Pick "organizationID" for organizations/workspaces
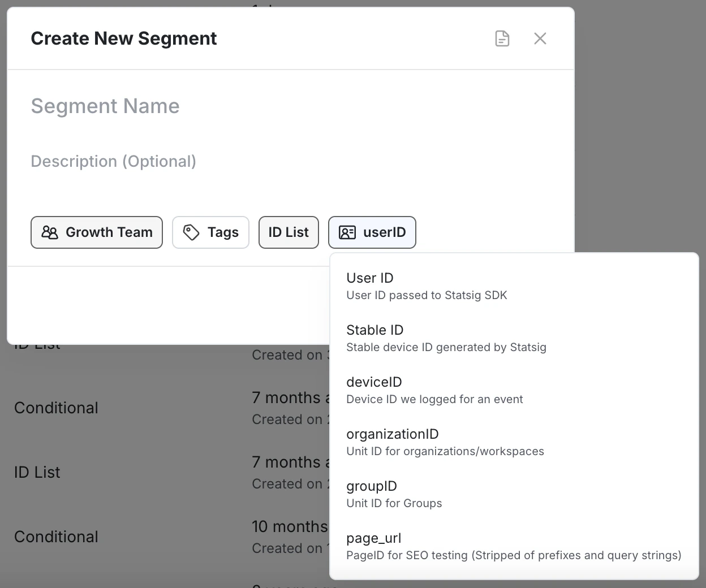 [x=445, y=442]
